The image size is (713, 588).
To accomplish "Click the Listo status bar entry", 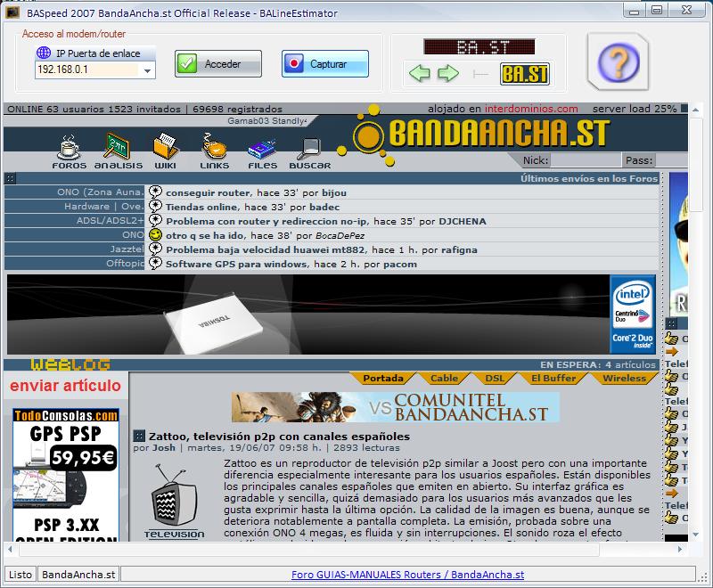I will 20,575.
